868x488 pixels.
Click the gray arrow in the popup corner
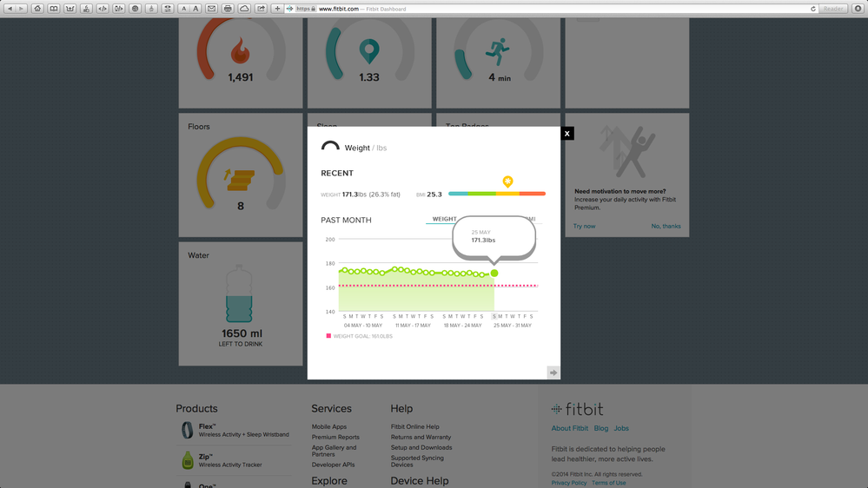click(553, 373)
